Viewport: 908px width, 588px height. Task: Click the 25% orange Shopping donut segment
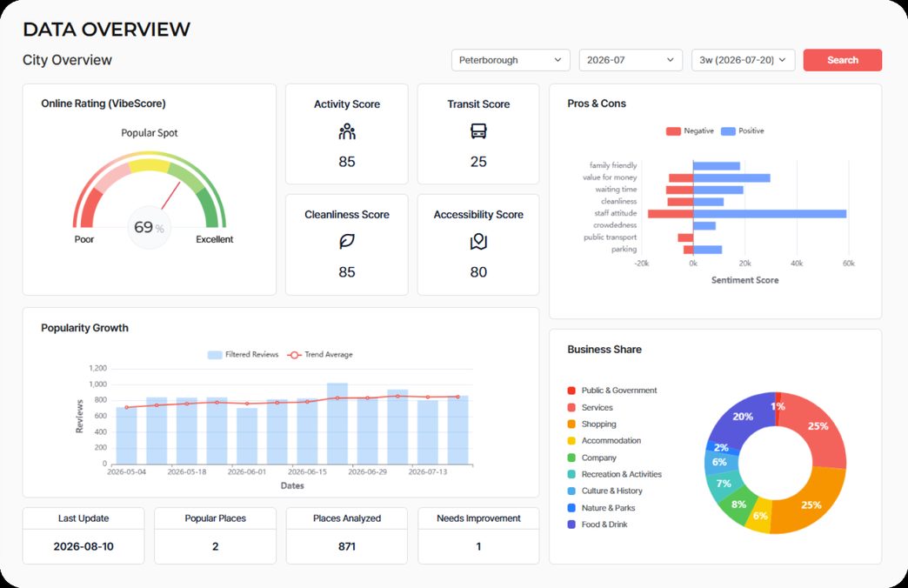pos(810,504)
